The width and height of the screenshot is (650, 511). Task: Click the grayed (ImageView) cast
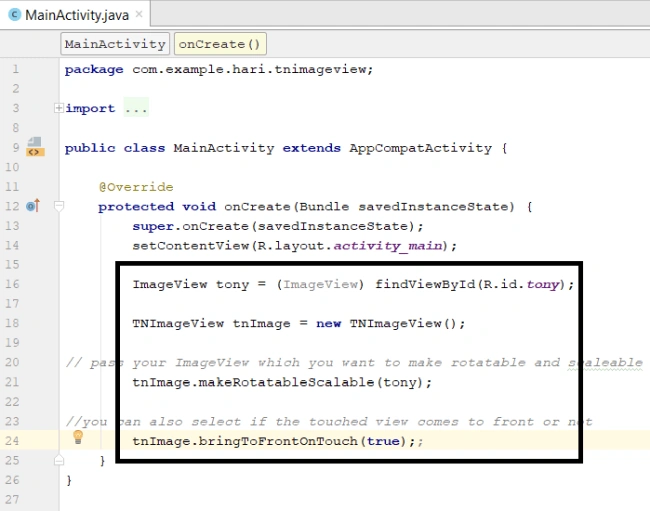pyautogui.click(x=320, y=284)
